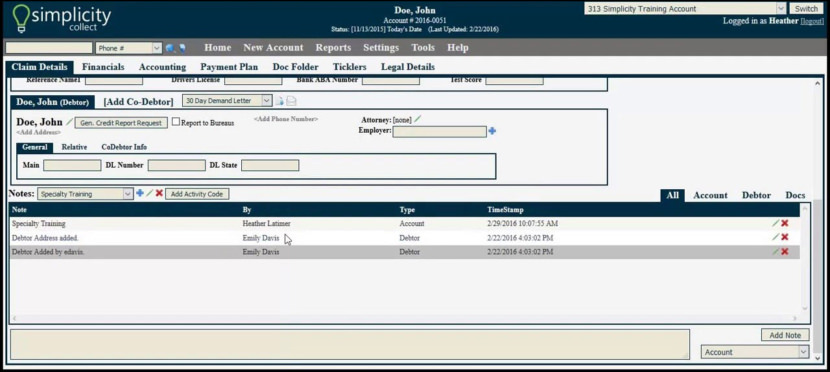Image resolution: width=830 pixels, height=372 pixels.
Task: Click the printer icon beside demand letter dropdown
Action: [291, 101]
